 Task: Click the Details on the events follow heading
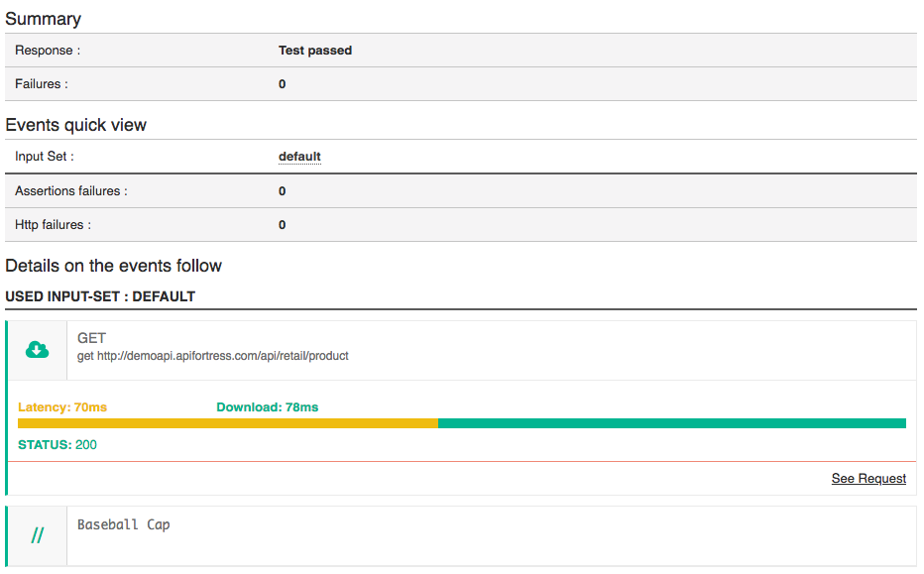113,266
